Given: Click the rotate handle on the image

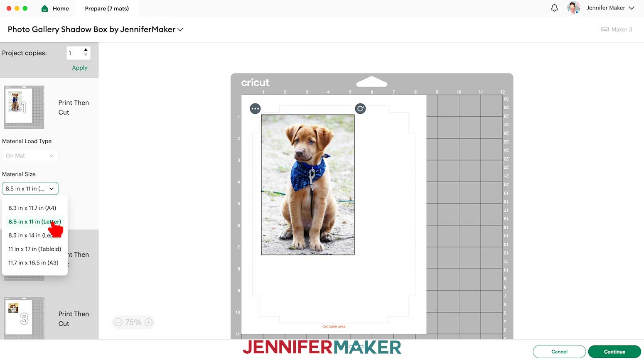Looking at the screenshot, I should [x=360, y=109].
